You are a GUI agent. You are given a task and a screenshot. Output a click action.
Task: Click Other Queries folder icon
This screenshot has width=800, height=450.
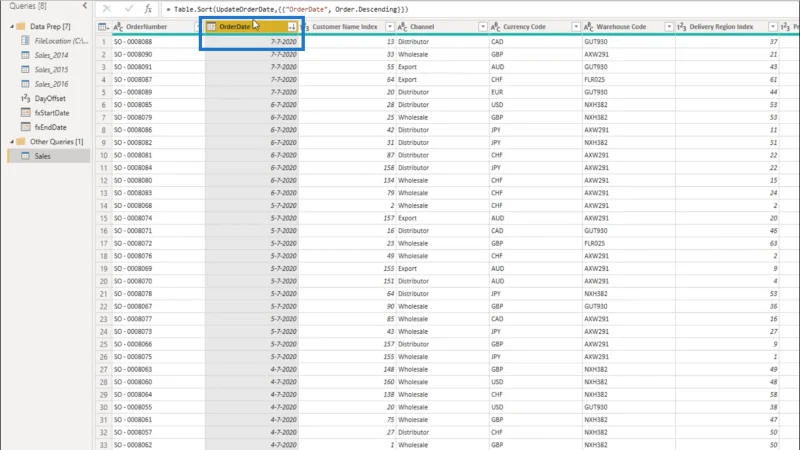[21, 141]
